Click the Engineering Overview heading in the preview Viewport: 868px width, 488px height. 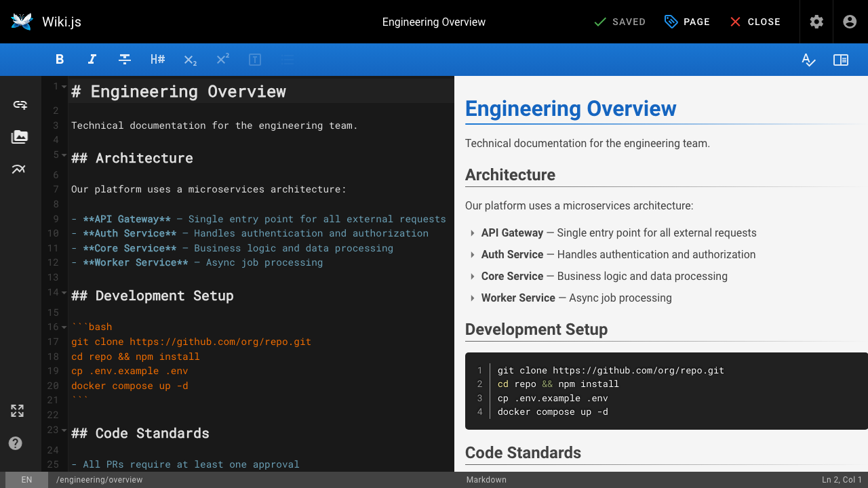click(x=571, y=108)
